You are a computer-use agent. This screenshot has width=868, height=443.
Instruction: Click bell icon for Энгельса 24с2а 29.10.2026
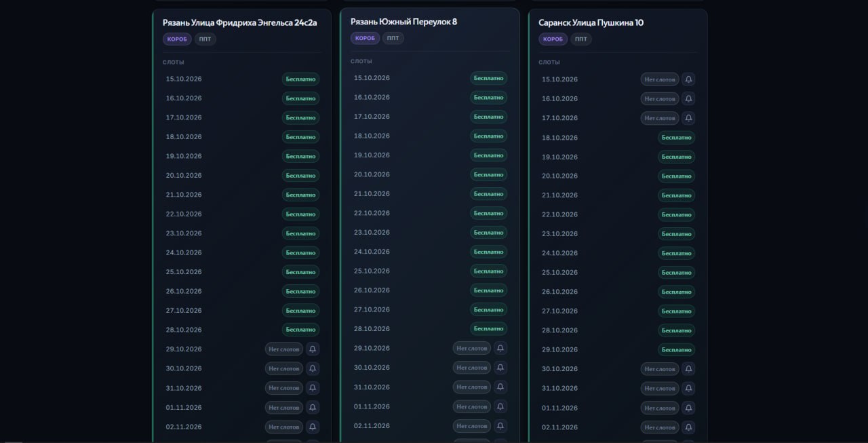click(313, 349)
